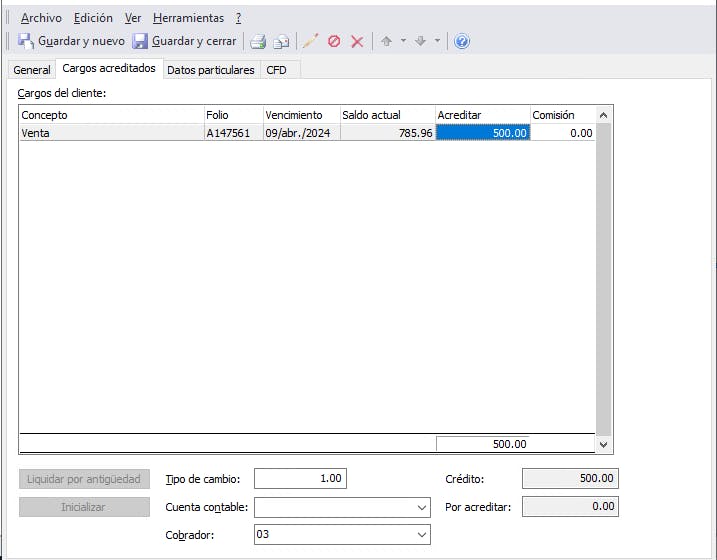Viewport: 717px width, 560px height.
Task: Open the Archivo menu
Action: click(41, 18)
